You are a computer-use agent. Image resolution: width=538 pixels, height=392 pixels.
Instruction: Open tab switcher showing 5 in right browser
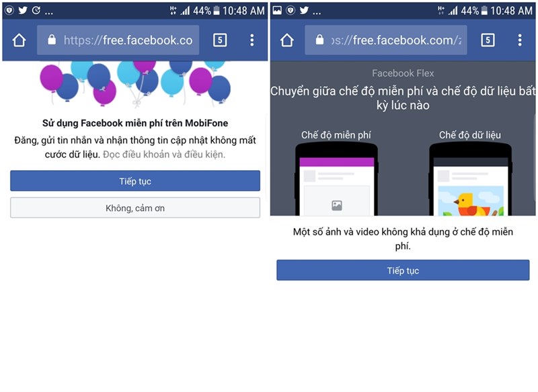pos(488,40)
